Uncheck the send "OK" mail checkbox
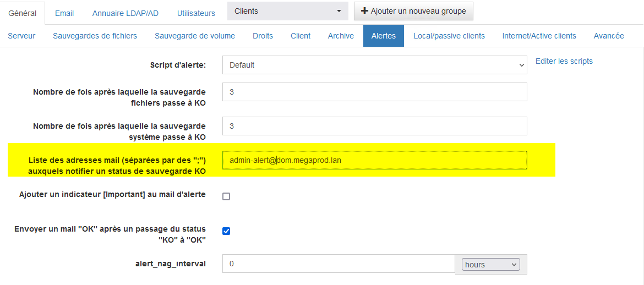644x285 pixels. point(226,231)
